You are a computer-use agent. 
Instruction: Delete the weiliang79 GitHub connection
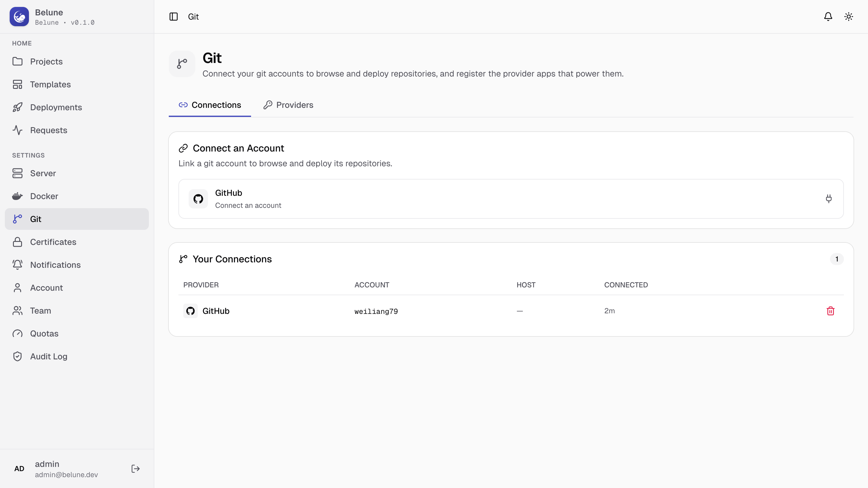coord(831,311)
